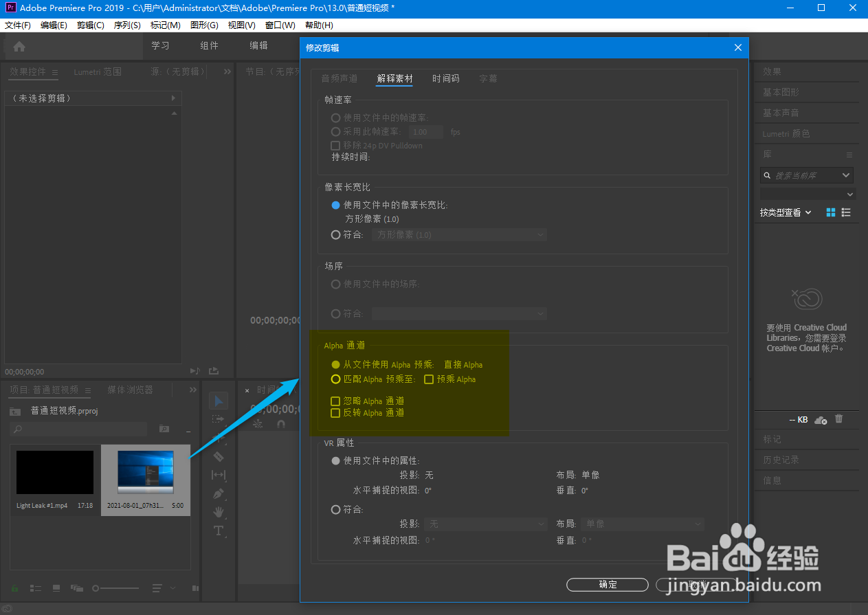The width and height of the screenshot is (868, 615).
Task: Switch to the 媒体浏览器 panel tab
Action: 130,390
